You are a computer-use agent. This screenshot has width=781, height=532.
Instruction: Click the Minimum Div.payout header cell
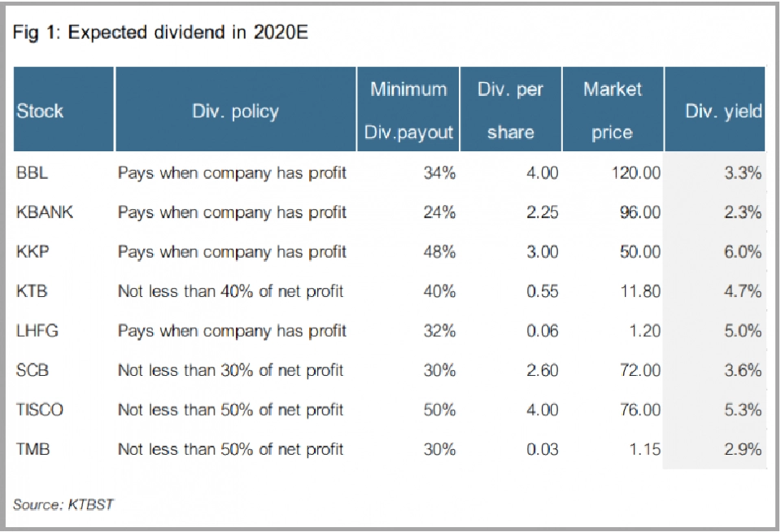[408, 111]
